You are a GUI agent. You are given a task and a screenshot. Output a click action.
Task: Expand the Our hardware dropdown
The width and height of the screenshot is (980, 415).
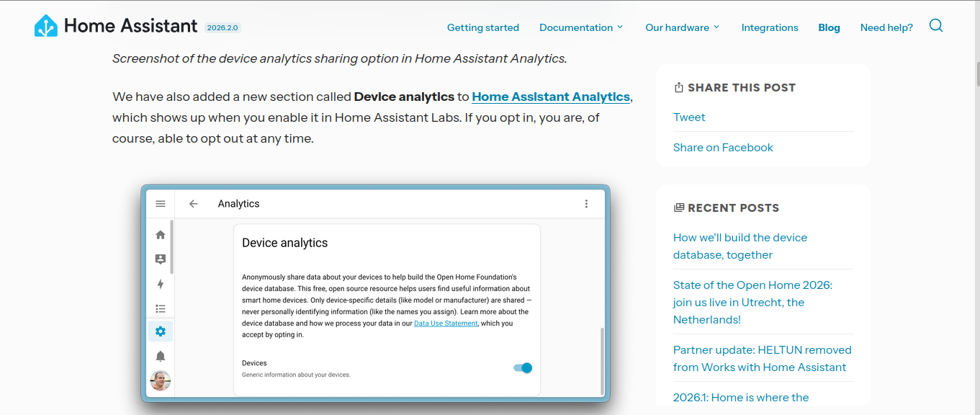click(x=682, y=27)
